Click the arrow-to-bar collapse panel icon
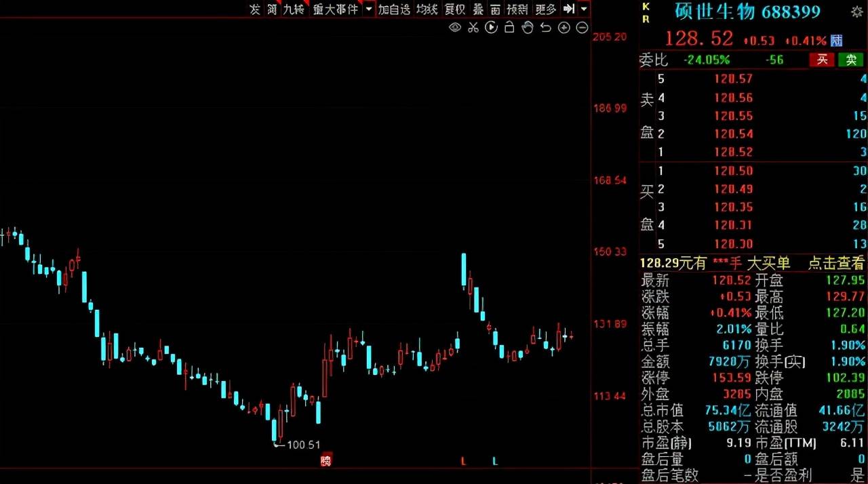 tap(569, 9)
